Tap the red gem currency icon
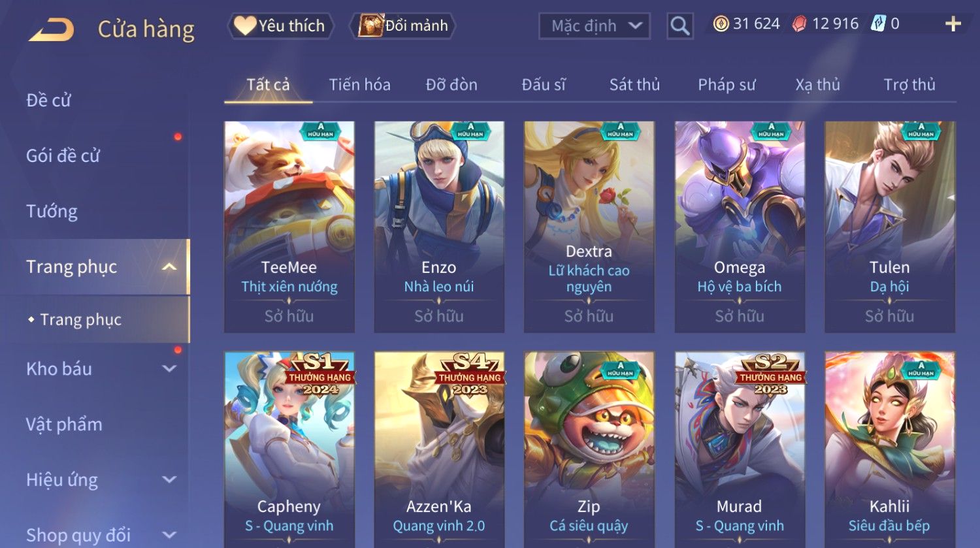The image size is (980, 548). click(x=799, y=24)
